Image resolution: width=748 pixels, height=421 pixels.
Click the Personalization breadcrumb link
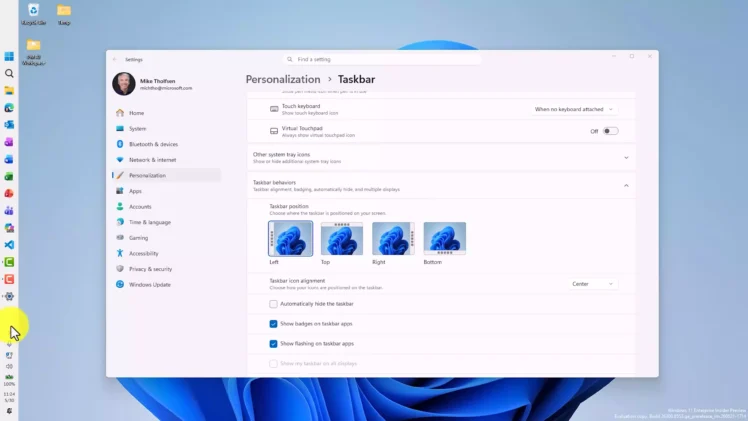click(x=283, y=79)
